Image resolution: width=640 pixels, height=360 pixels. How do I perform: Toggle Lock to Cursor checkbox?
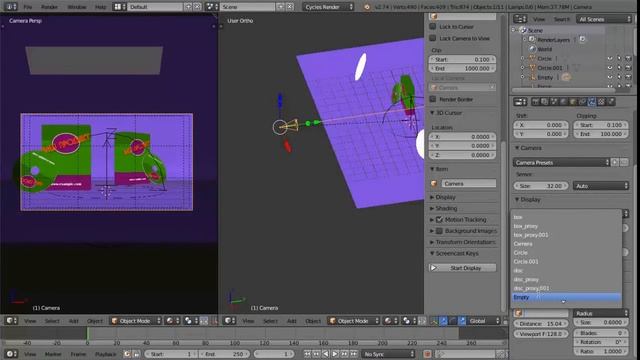433,27
